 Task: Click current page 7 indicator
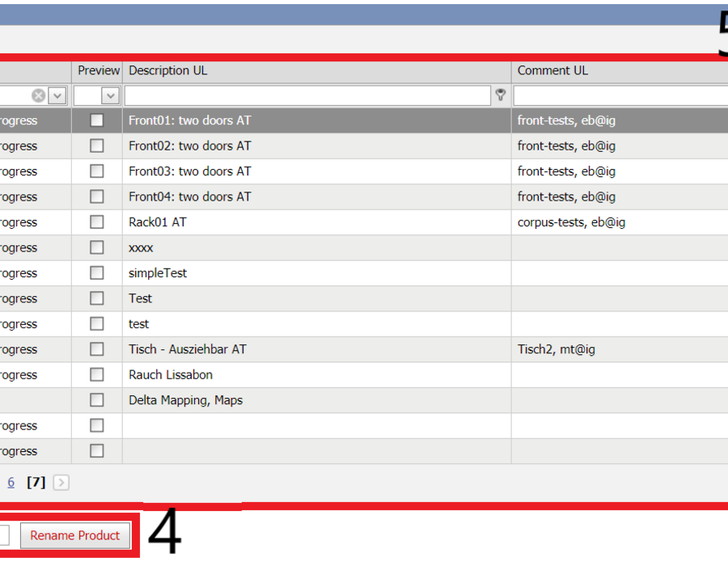click(36, 483)
